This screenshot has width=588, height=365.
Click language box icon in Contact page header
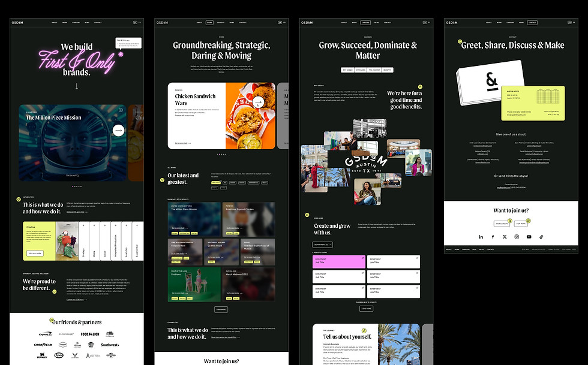569,23
